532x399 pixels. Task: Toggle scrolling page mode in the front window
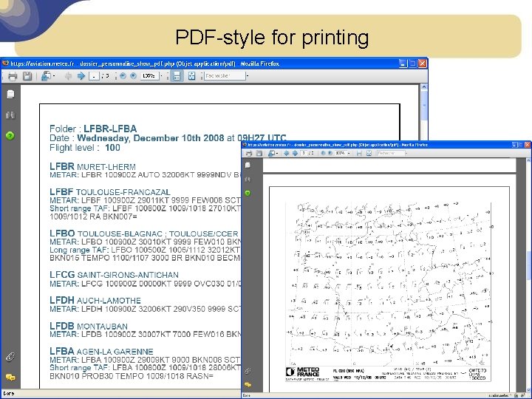[359, 154]
